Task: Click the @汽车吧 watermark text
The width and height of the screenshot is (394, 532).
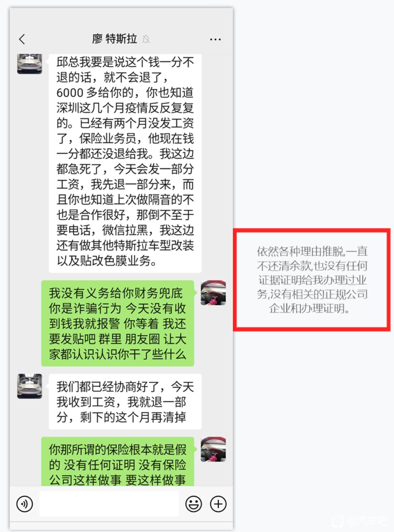Action: point(367,521)
